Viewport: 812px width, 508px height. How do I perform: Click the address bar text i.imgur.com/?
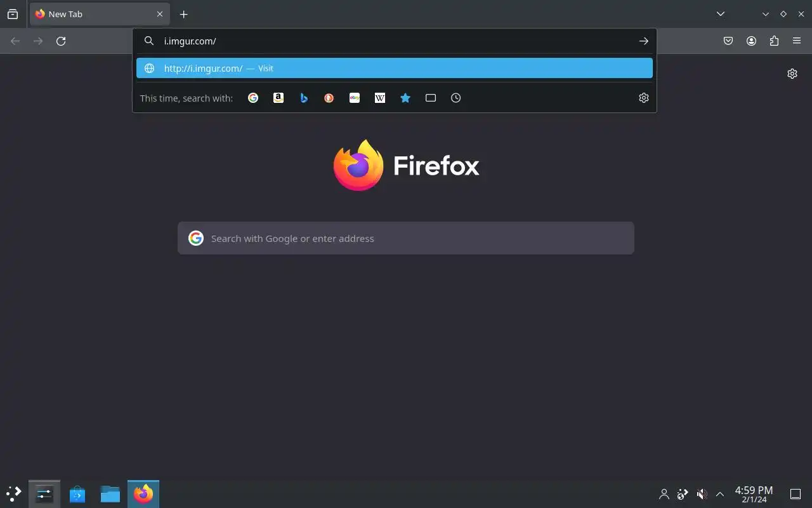190,41
